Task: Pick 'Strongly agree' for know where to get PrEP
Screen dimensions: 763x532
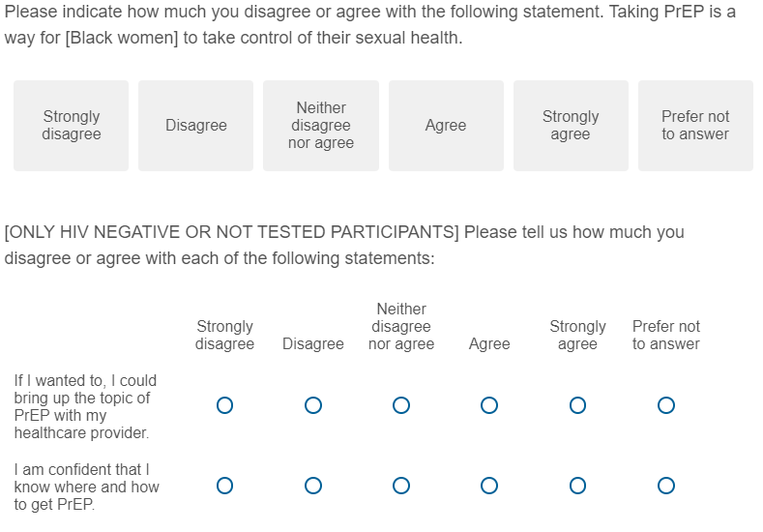Action: coord(577,485)
